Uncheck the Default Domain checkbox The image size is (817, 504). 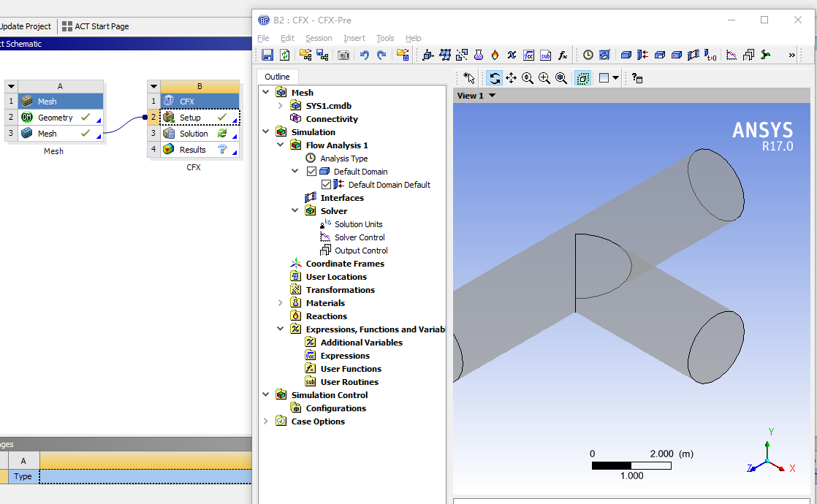pos(311,172)
